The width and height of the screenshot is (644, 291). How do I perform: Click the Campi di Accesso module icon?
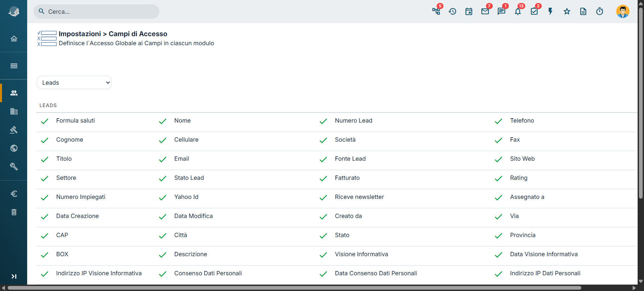[x=47, y=39]
